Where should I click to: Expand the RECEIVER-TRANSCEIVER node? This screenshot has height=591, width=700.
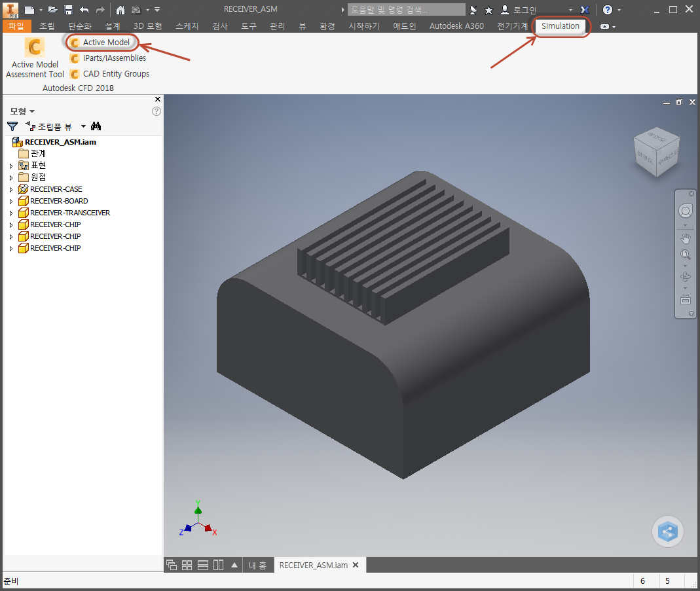coord(11,213)
